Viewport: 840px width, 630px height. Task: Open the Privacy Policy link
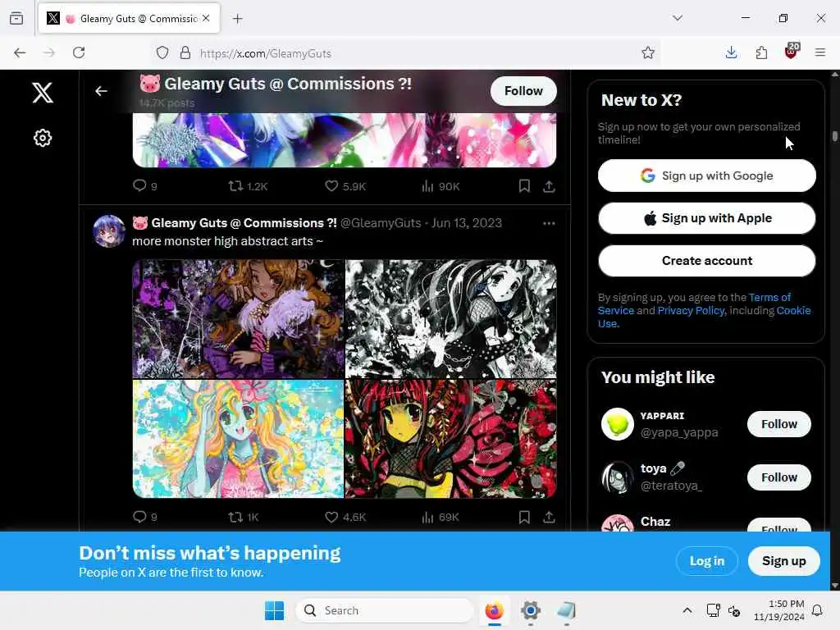coord(691,311)
